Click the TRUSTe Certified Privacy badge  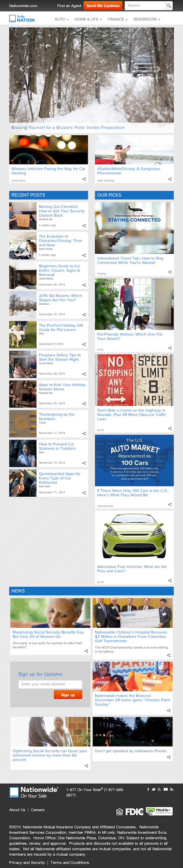point(159,811)
